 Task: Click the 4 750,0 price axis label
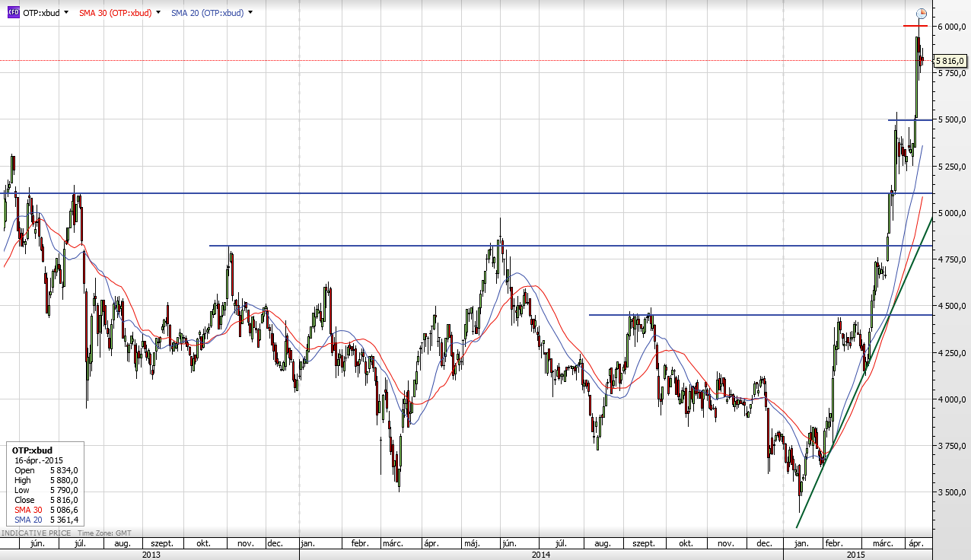coord(951,259)
